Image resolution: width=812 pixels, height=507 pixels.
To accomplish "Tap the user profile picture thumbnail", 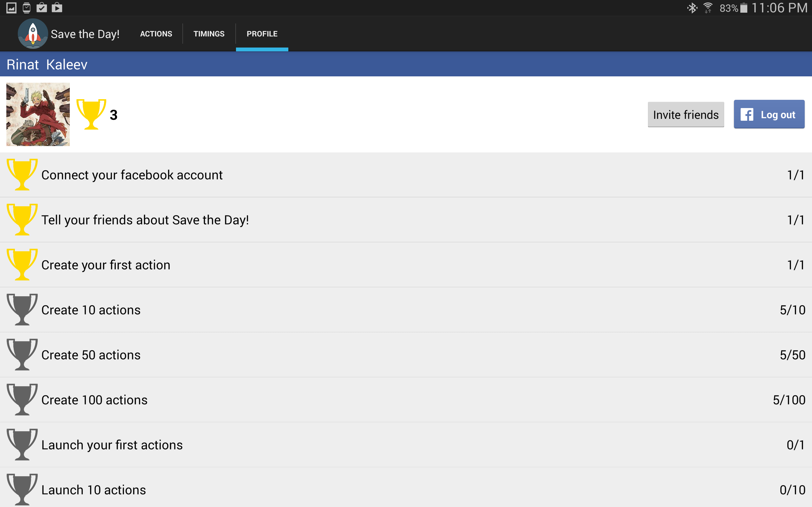I will coord(38,114).
